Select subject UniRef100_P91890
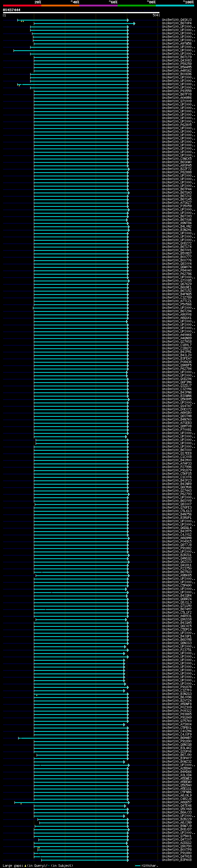The image size is (197, 868). click(x=177, y=741)
